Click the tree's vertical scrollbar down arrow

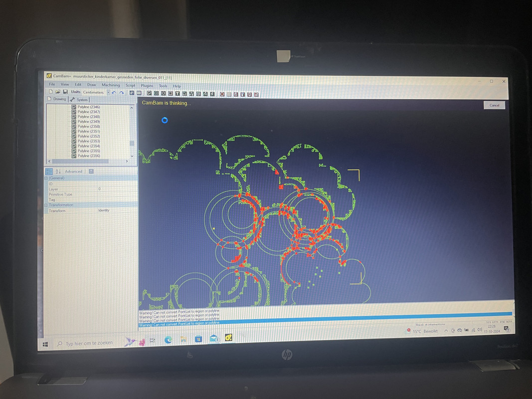132,156
